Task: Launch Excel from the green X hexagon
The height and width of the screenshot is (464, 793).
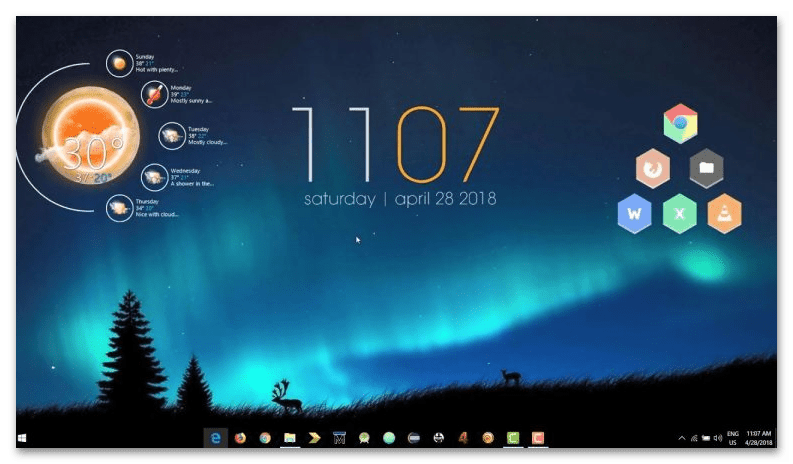Action: 679,214
